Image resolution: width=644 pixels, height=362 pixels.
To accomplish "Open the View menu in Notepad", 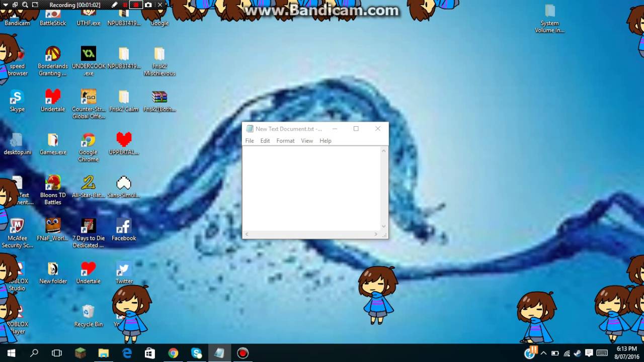I will point(307,141).
